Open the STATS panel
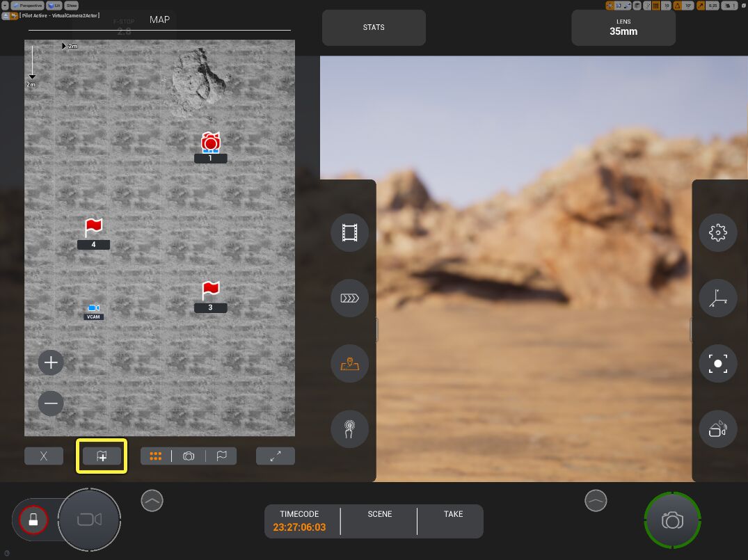The height and width of the screenshot is (560, 748). coord(374,27)
